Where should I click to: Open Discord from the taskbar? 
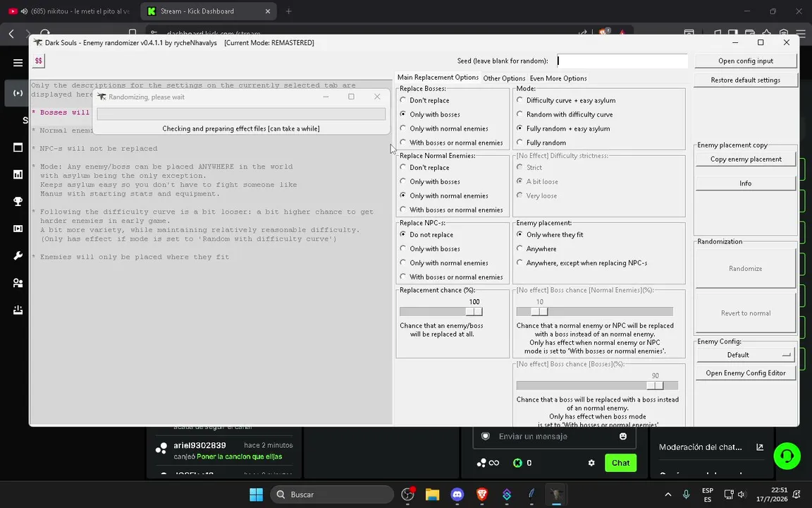(x=457, y=495)
